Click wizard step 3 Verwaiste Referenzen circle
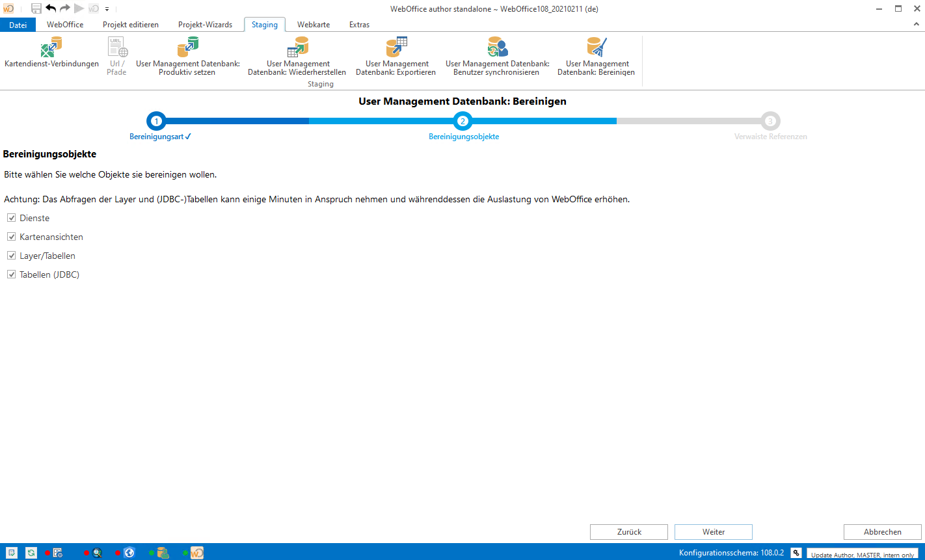 pyautogui.click(x=770, y=121)
